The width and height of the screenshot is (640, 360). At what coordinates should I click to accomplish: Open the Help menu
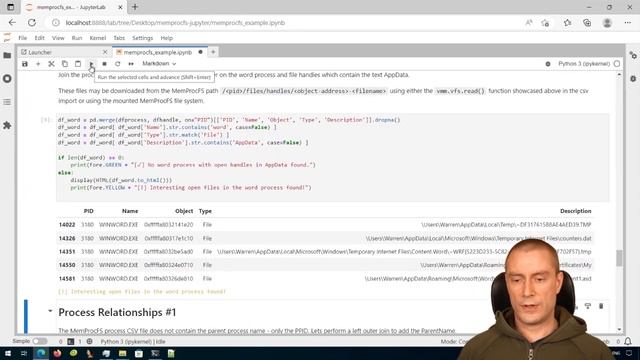(x=167, y=38)
